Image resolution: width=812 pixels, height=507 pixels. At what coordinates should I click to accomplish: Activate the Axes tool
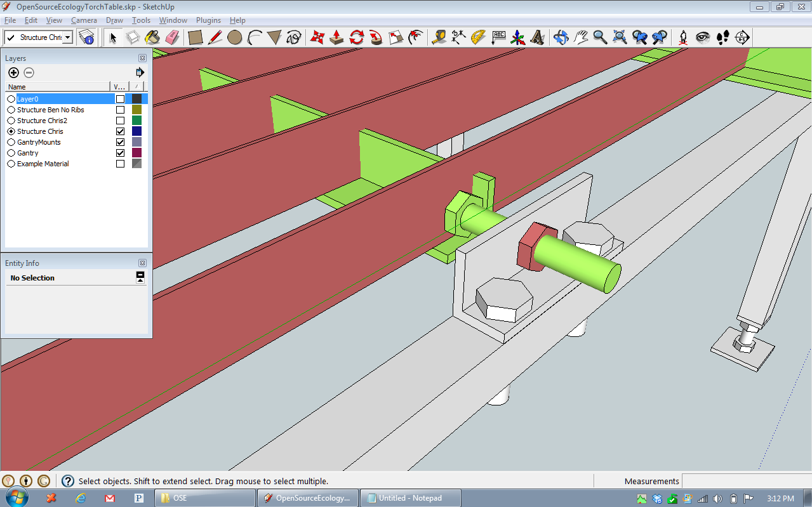[518, 37]
